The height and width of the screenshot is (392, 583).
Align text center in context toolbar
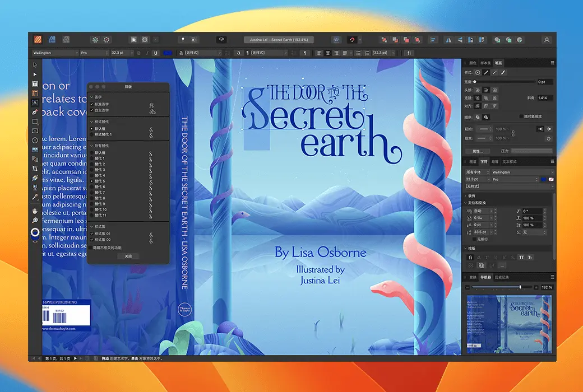tap(327, 53)
